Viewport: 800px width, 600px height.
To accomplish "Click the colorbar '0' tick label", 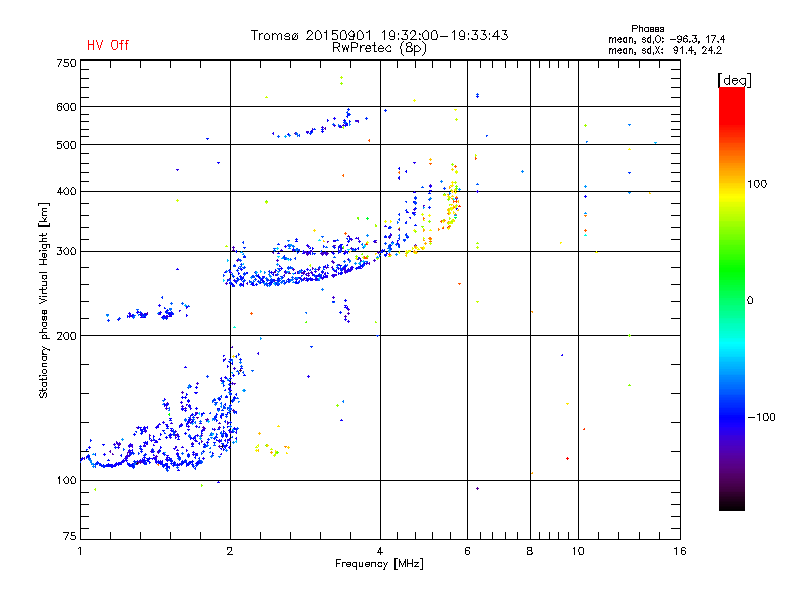I will pyautogui.click(x=750, y=301).
